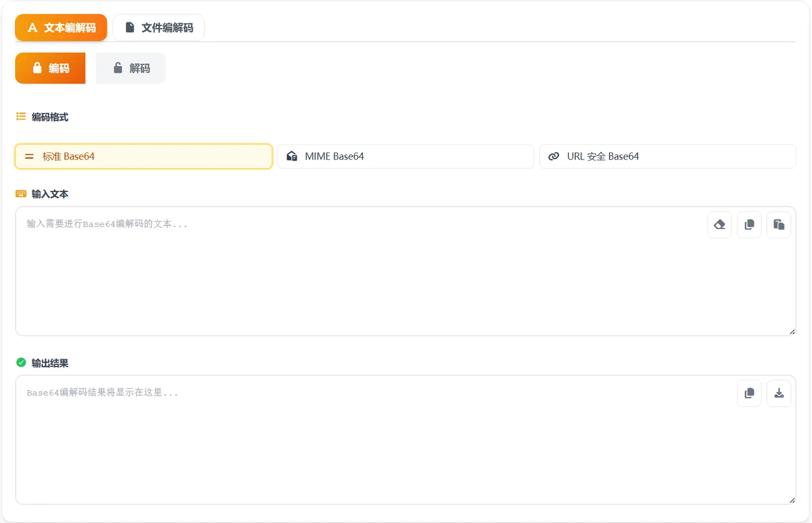Switch to the 文本编解码 tab
The width and height of the screenshot is (812, 523).
pyautogui.click(x=61, y=28)
